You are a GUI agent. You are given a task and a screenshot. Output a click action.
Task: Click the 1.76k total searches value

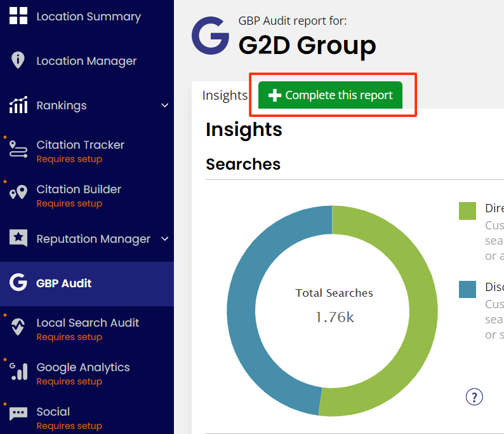pos(335,317)
